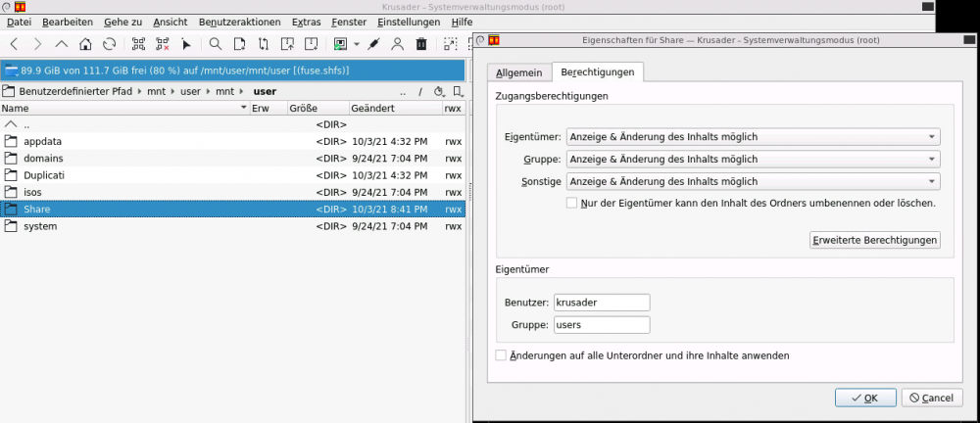The image size is (980, 423).
Task: Open the terminal monitor toolbar icon
Action: click(340, 44)
